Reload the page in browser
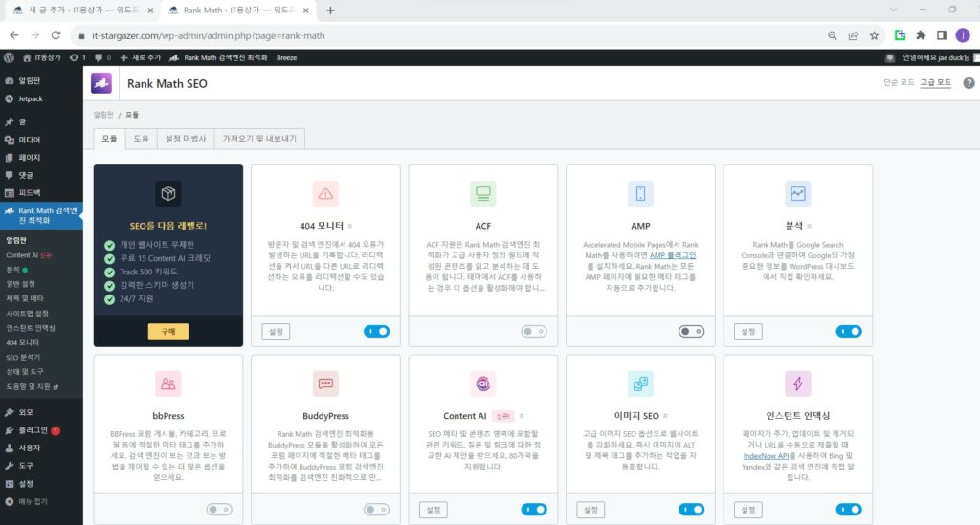The height and width of the screenshot is (525, 980). coord(56,35)
